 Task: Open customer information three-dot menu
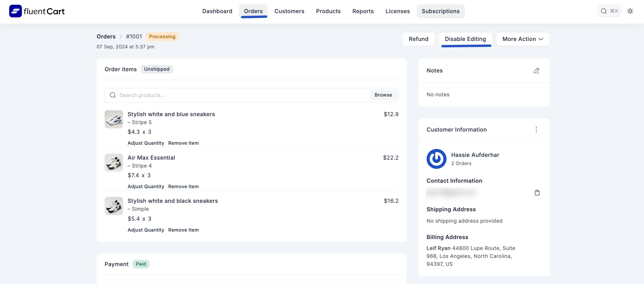(536, 130)
